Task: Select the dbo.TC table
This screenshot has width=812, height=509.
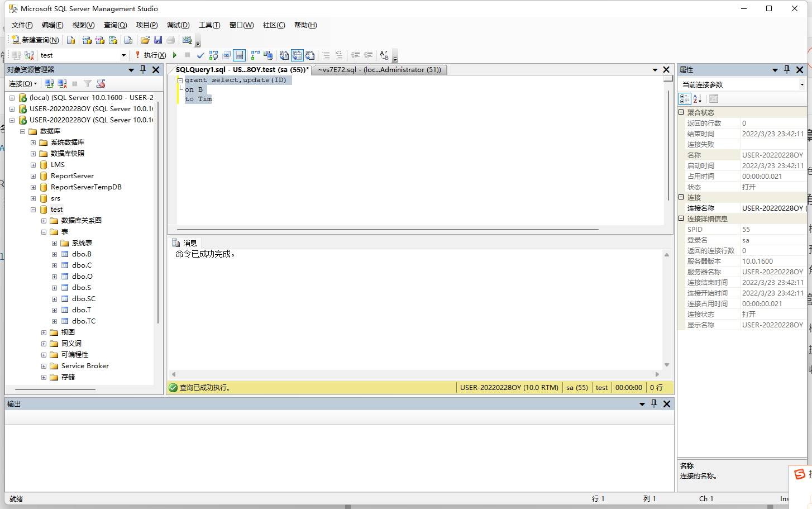Action: [x=84, y=321]
